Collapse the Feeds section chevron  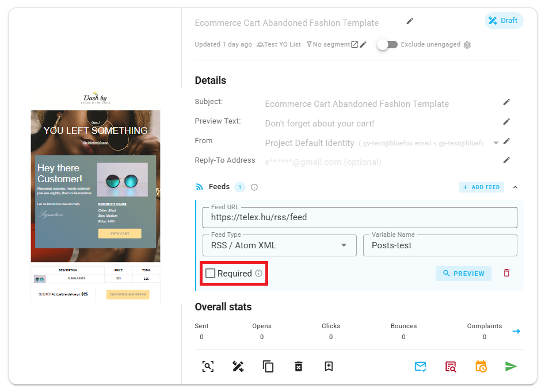point(515,187)
